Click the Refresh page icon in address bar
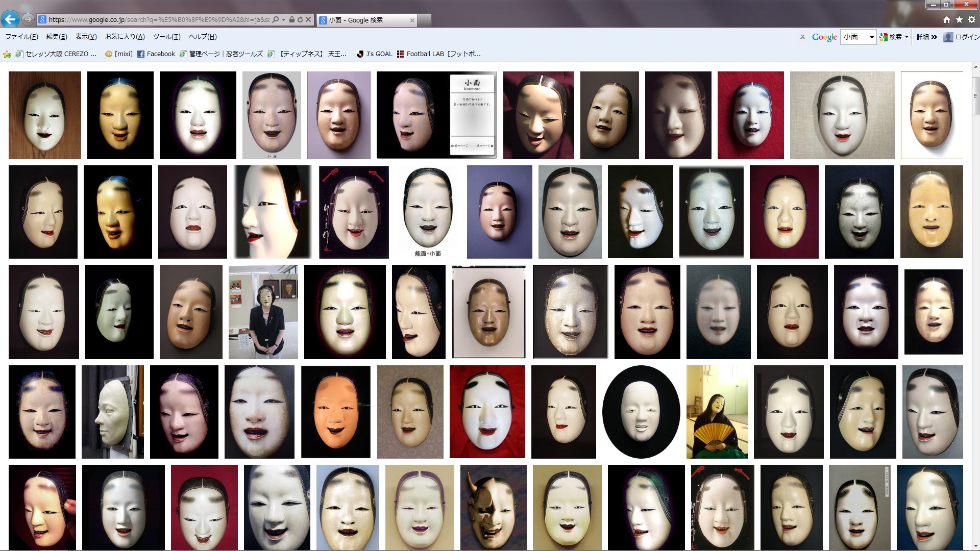 300,19
